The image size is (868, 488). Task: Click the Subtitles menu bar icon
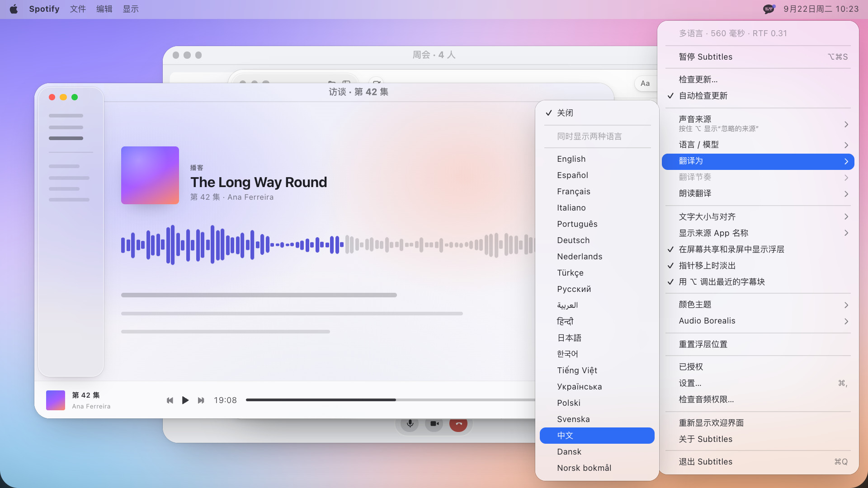click(x=769, y=9)
